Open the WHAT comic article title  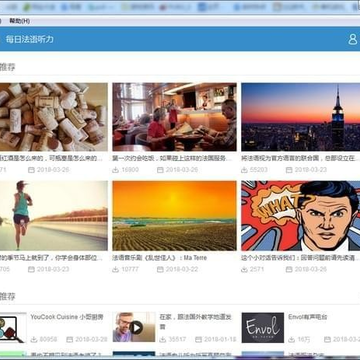(x=301, y=258)
